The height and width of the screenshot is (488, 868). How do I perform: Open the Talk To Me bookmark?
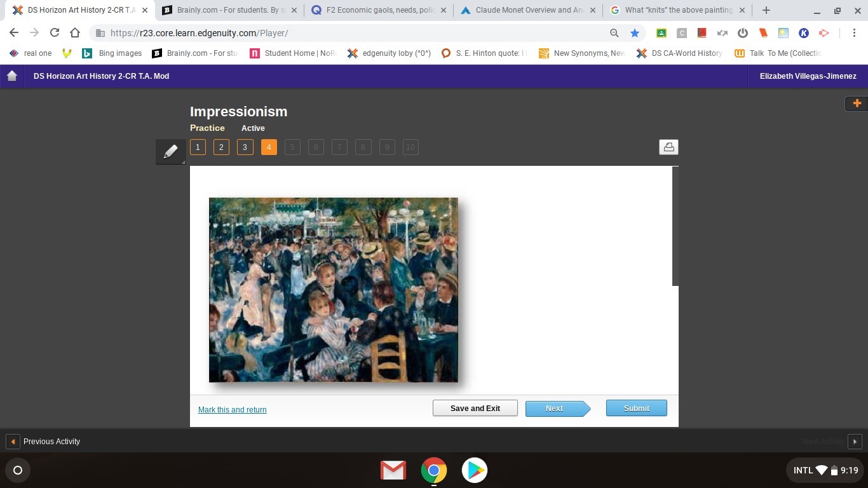(778, 53)
